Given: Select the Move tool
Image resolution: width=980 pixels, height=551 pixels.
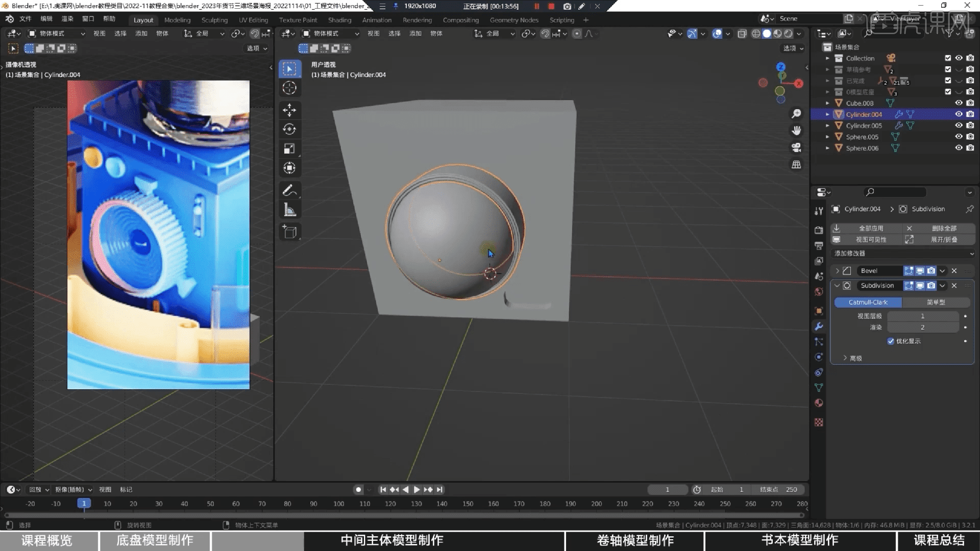Looking at the screenshot, I should point(289,110).
